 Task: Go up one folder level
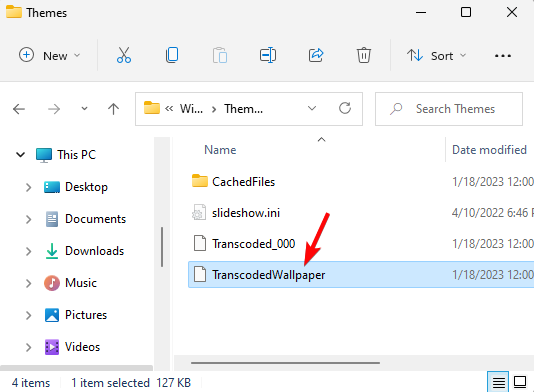[x=113, y=109]
